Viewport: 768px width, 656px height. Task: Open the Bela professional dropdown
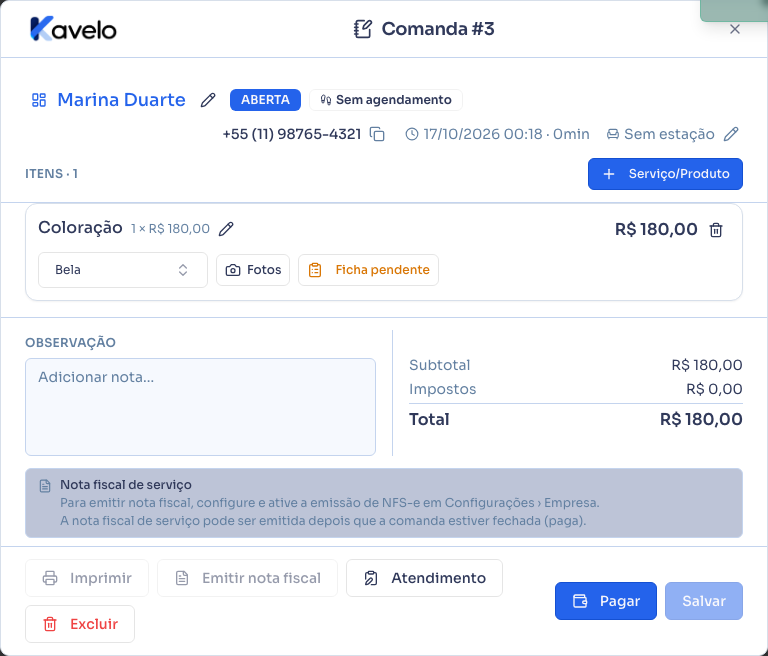(123, 270)
